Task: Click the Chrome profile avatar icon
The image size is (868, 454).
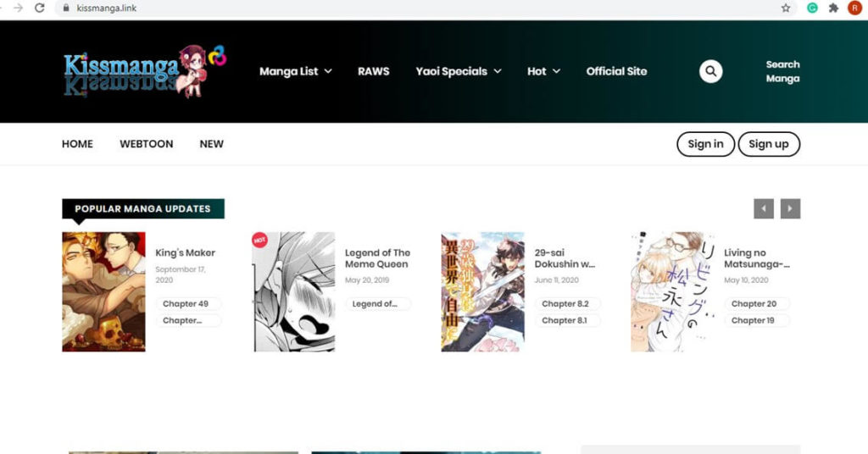Action: 854,8
